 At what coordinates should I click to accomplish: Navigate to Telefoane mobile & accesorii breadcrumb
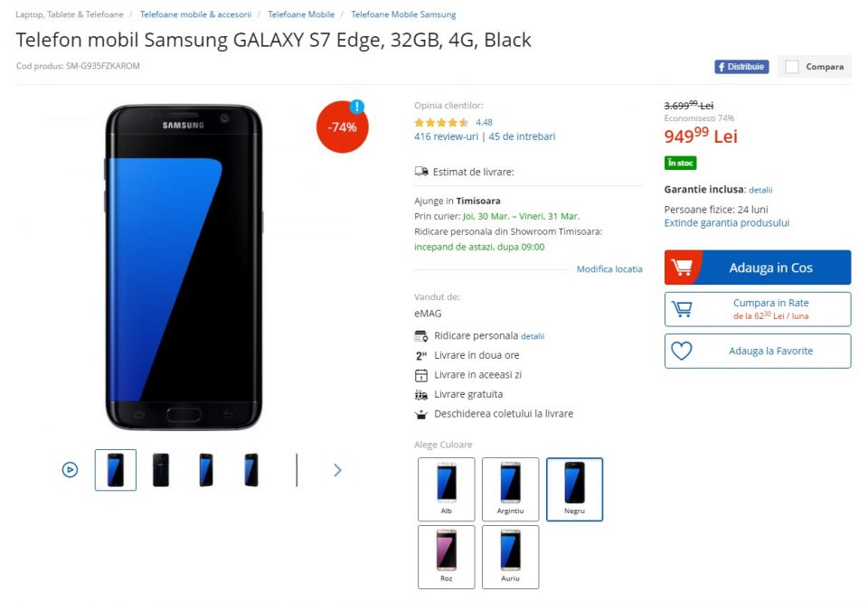195,14
